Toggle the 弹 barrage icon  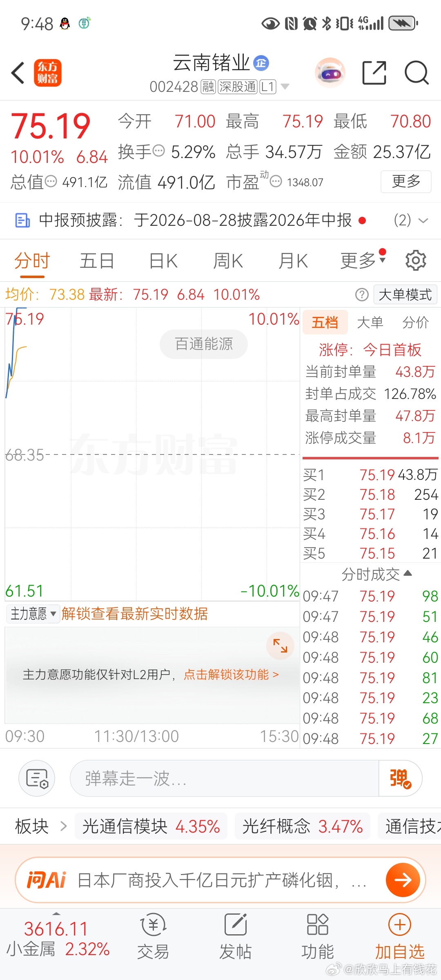point(400,778)
